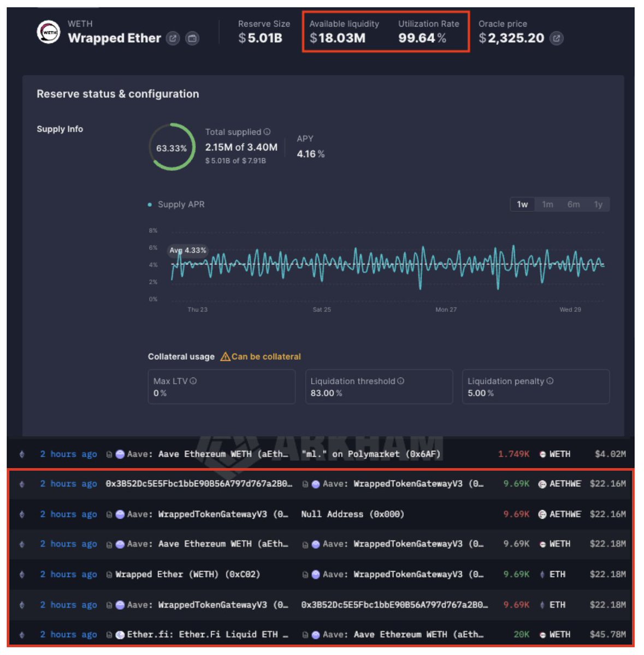Screen dimensions: 644x655
Task: Click the Ethereum chain icon on the Polymarket row
Action: click(x=22, y=454)
